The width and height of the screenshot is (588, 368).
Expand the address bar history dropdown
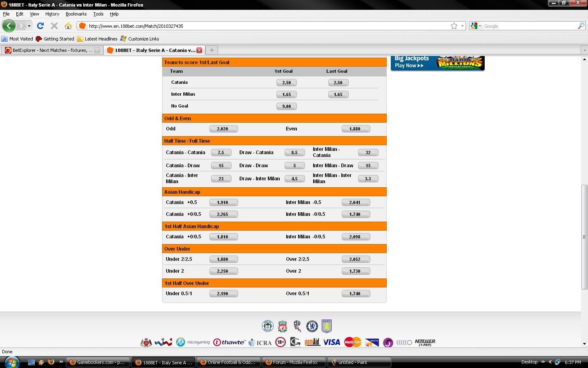(462, 26)
